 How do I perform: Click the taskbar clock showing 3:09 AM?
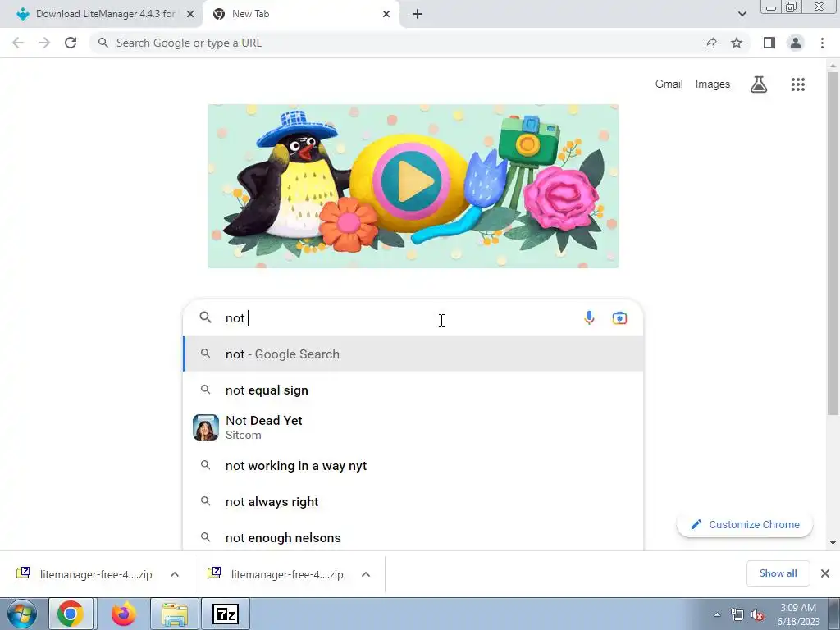[x=798, y=614]
